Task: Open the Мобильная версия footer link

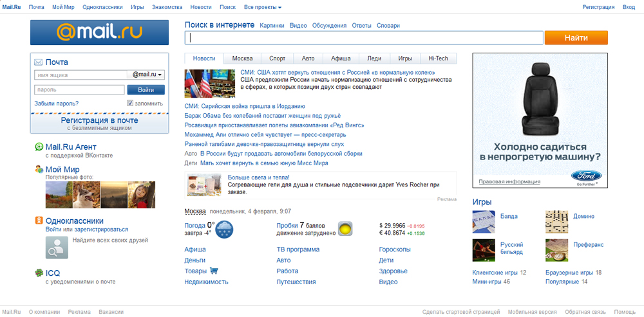Action: [533, 312]
